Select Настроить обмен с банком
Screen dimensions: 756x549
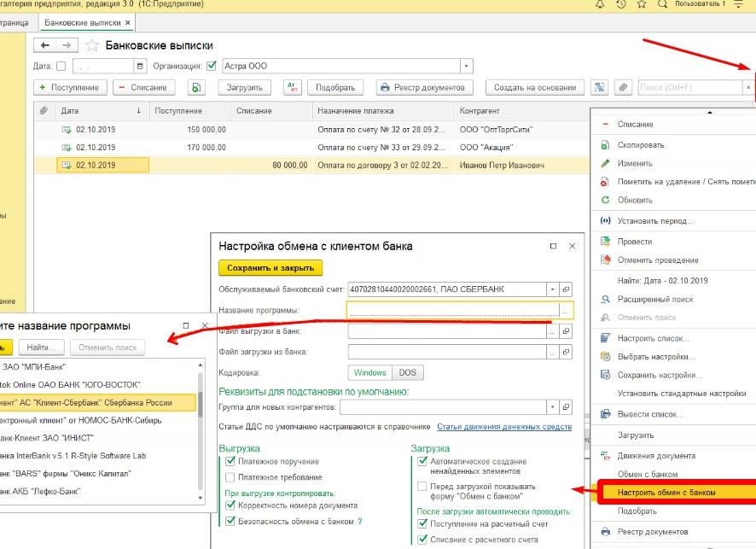click(x=666, y=493)
